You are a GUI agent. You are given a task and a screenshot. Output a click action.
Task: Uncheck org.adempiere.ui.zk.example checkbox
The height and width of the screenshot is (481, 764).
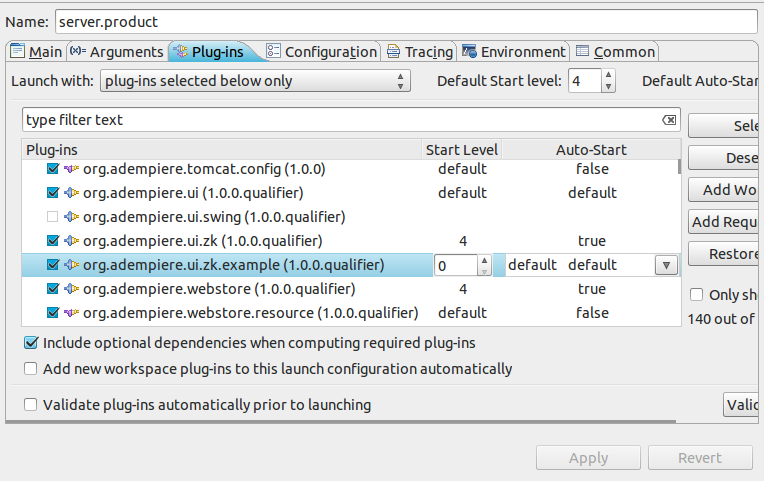pyautogui.click(x=53, y=265)
